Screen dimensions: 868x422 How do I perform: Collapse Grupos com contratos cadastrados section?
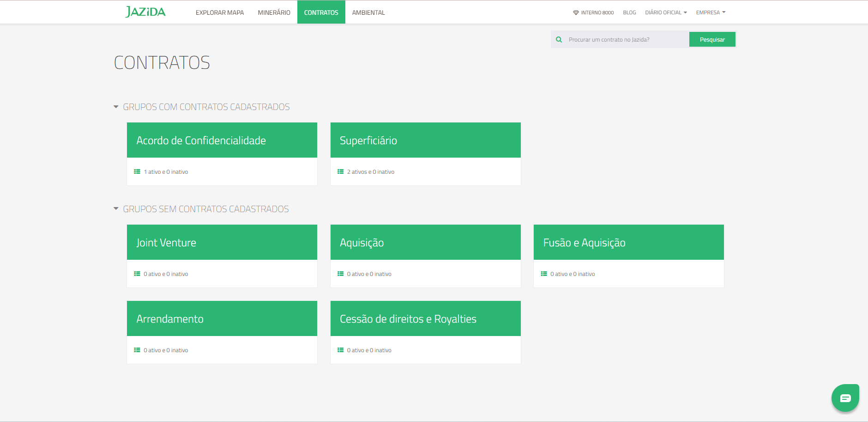(x=116, y=107)
